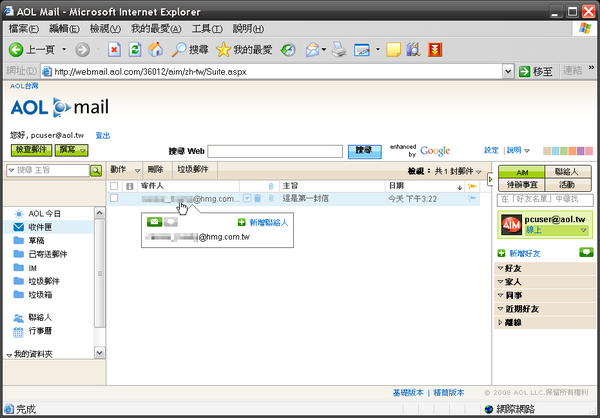Click the AIM buddy icon avatar

click(511, 225)
